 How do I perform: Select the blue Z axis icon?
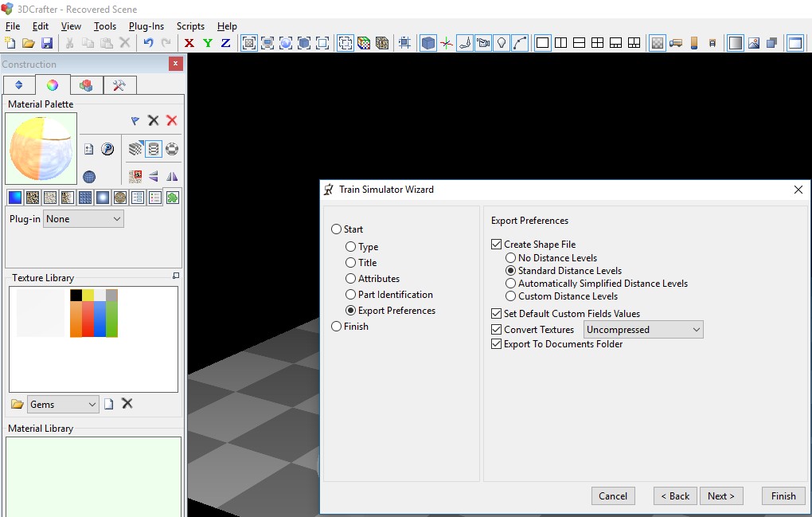tap(226, 43)
